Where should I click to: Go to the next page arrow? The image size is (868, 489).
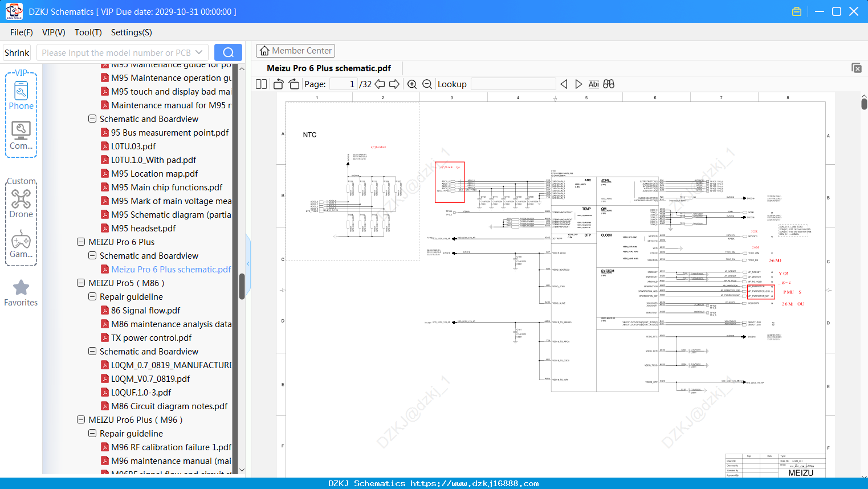(394, 84)
